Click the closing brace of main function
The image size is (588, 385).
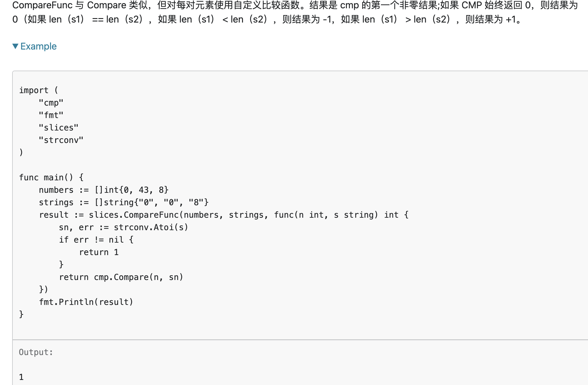21,314
